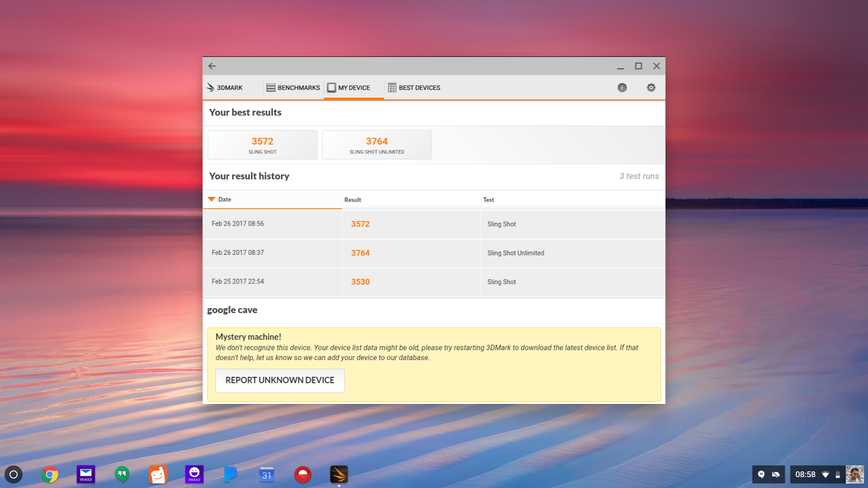Viewport: 868px width, 488px height.
Task: Sort history by the Date column
Action: 272,200
